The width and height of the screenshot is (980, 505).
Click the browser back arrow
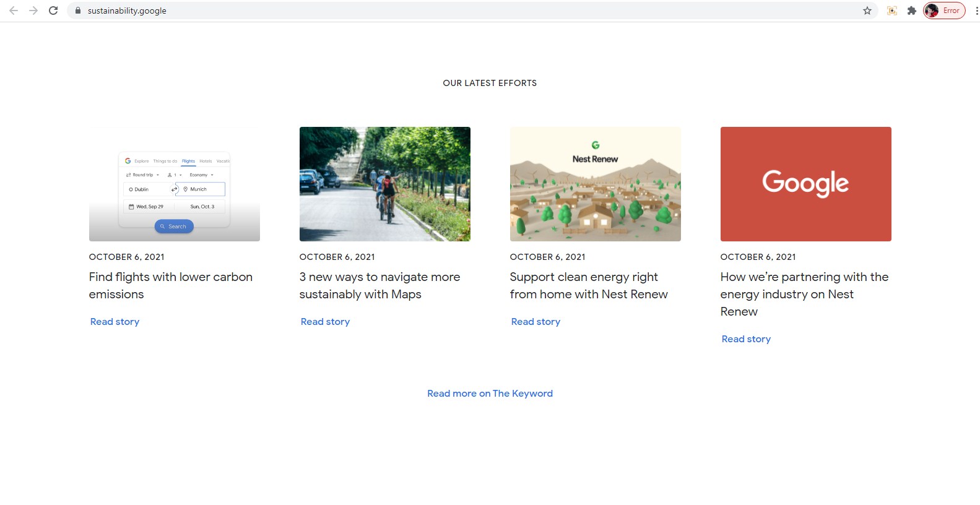click(14, 11)
